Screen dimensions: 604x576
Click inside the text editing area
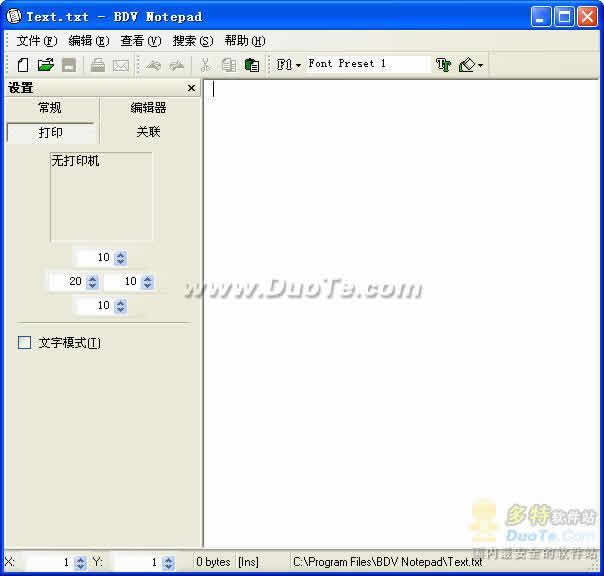(401, 313)
